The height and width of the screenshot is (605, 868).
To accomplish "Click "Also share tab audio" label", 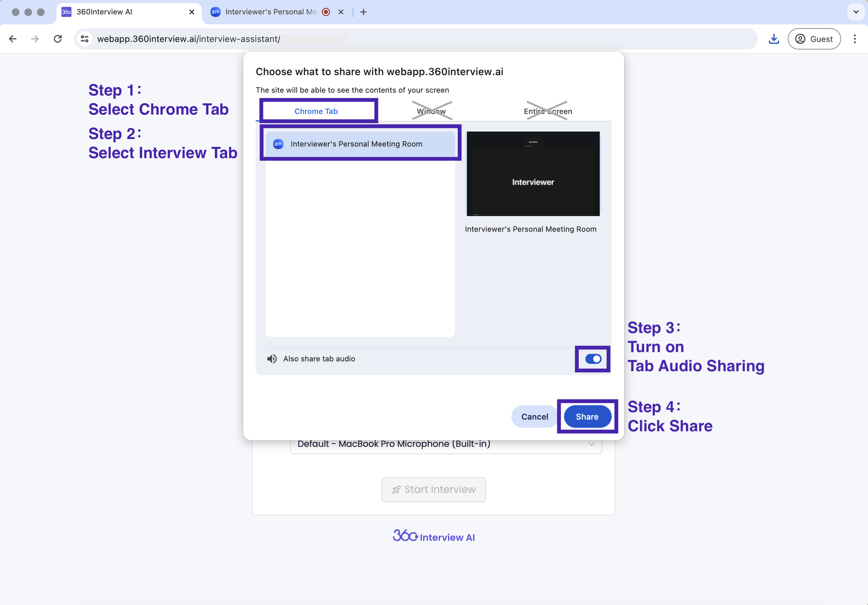I will coord(319,359).
